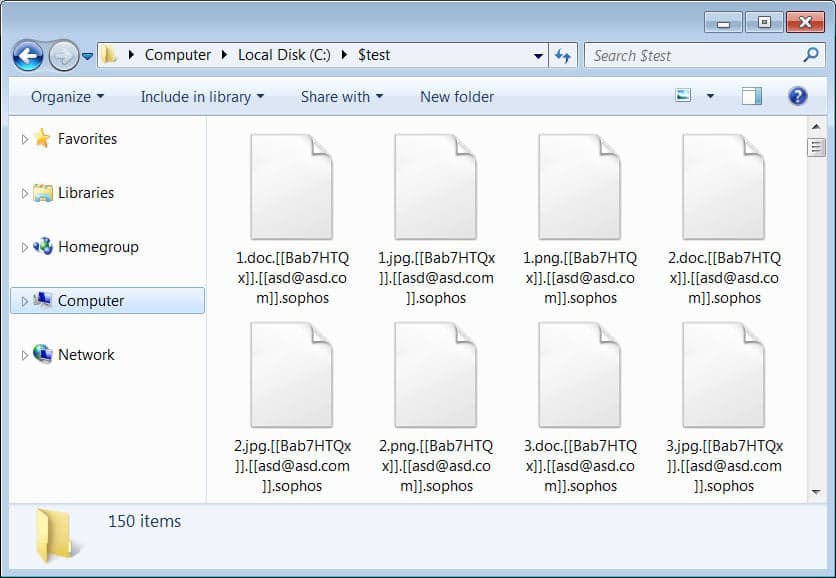Open the Organize menu
836x578 pixels.
pos(63,96)
